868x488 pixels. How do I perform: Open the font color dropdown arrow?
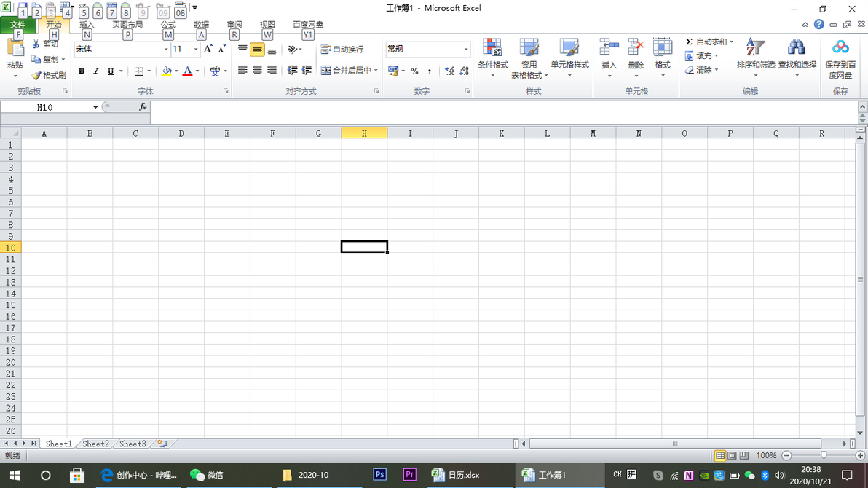[197, 71]
